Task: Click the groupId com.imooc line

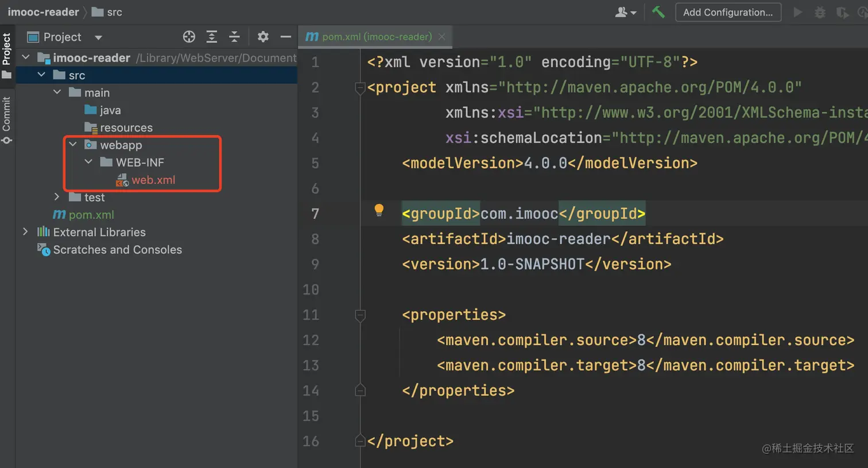Action: [x=524, y=214]
